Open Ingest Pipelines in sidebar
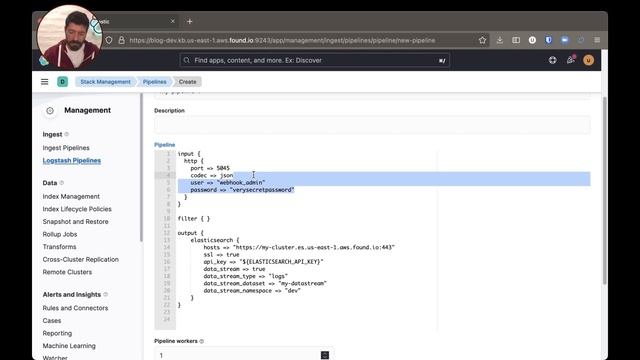 click(66, 148)
